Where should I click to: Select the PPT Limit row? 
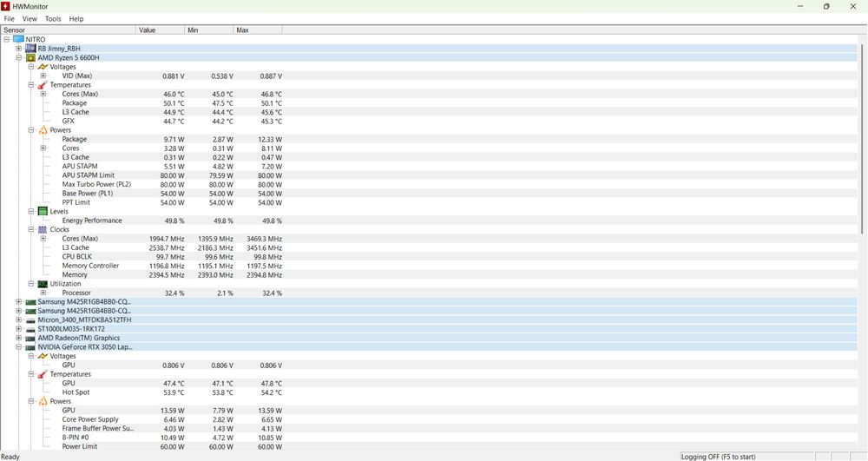pyautogui.click(x=429, y=202)
